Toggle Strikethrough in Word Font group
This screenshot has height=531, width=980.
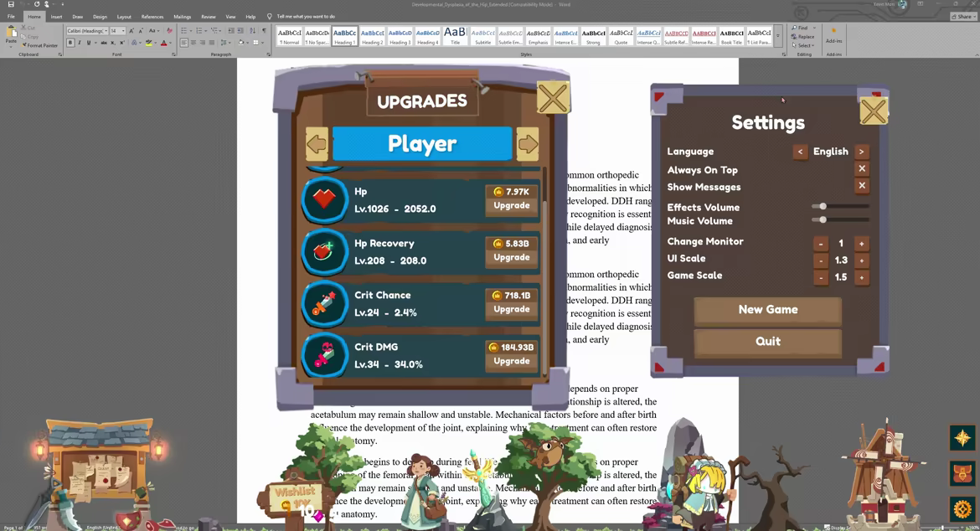[x=104, y=43]
